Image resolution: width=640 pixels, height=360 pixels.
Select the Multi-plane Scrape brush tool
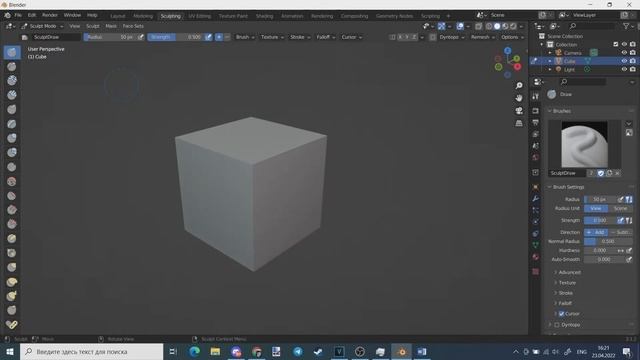pyautogui.click(x=12, y=238)
